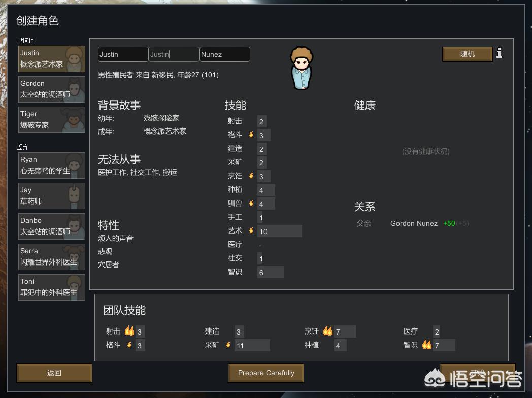Click the passion flame beside 艺术 skill
This screenshot has height=398, width=532.
click(x=251, y=230)
